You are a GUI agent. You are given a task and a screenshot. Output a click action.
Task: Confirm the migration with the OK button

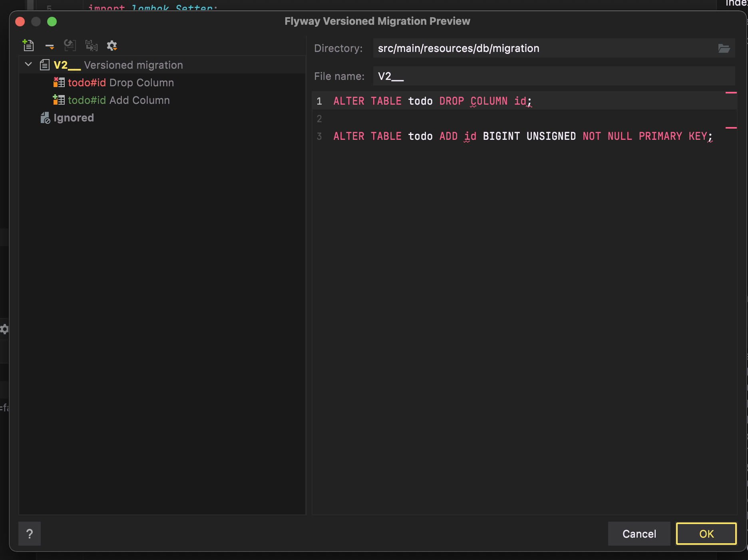tap(706, 534)
